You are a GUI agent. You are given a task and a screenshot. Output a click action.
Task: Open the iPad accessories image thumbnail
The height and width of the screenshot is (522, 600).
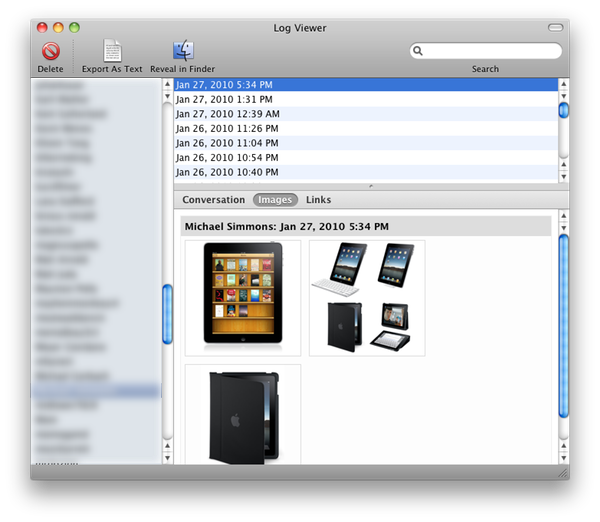367,297
